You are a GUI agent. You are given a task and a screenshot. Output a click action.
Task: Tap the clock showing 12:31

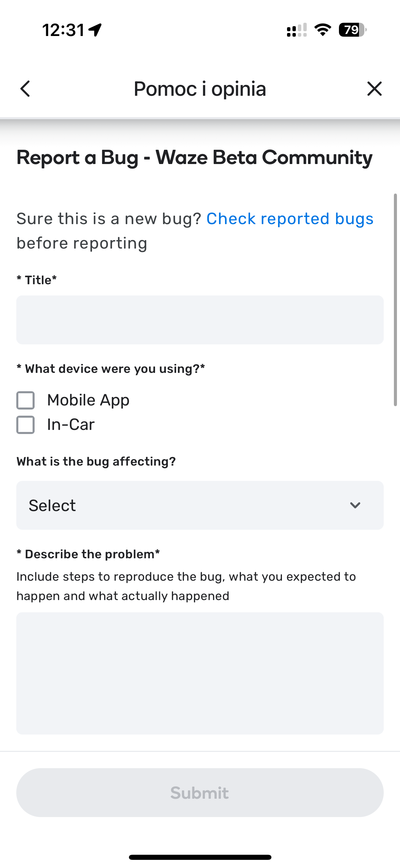(x=63, y=30)
